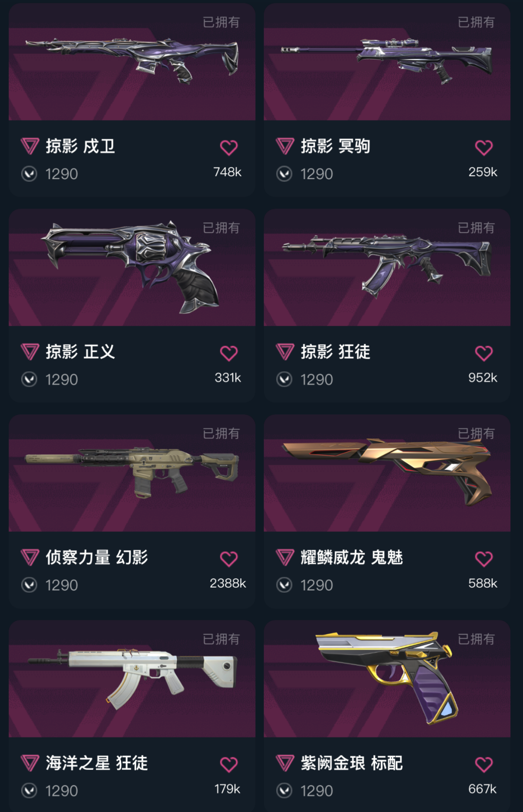
Task: Like 耀鳞威龙 鬼魅 using its heart
Action: (484, 559)
